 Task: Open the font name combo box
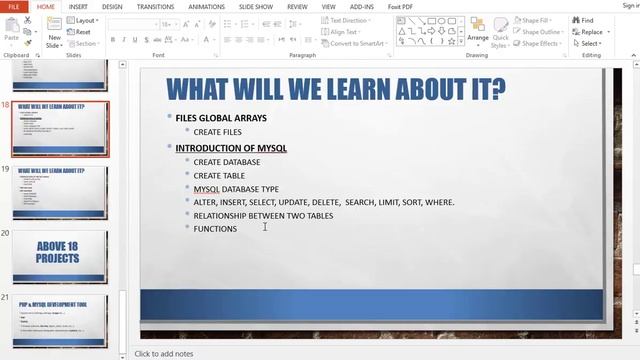pos(133,24)
